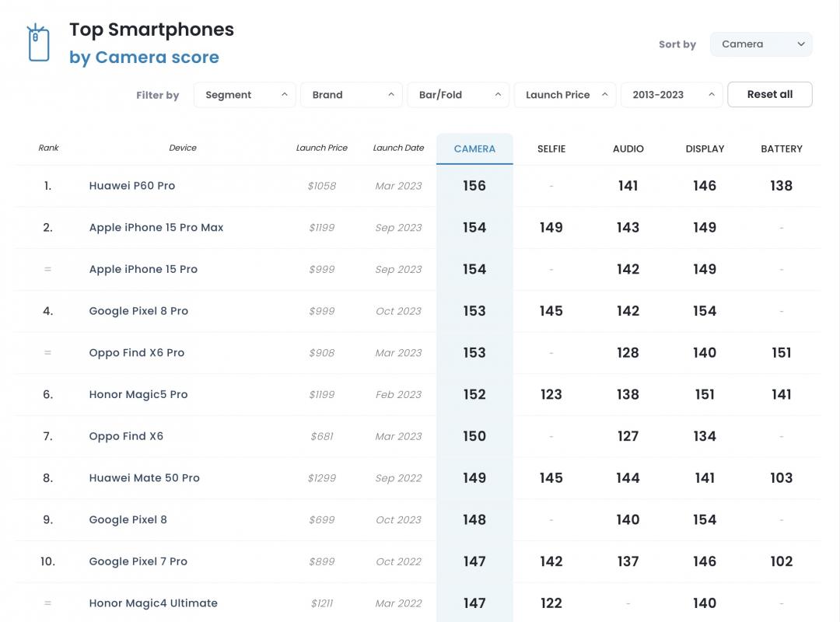Open the Google Pixel 8 Pro link
Image resolution: width=840 pixels, height=622 pixels.
138,311
